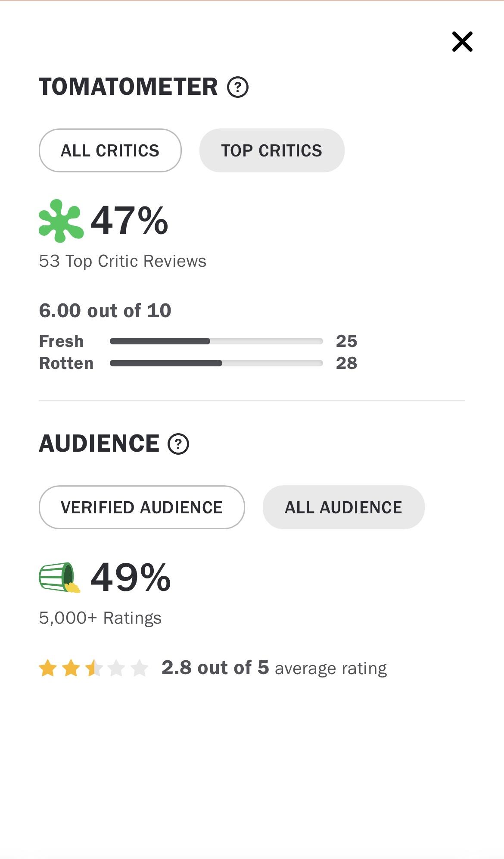Open the Audience help question icon
This screenshot has height=859, width=504.
(x=178, y=444)
